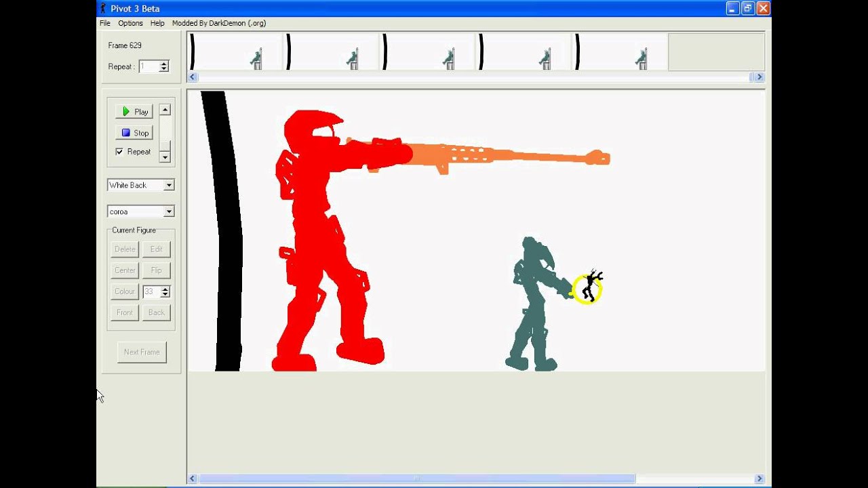Click the Delete figure button

coord(125,249)
